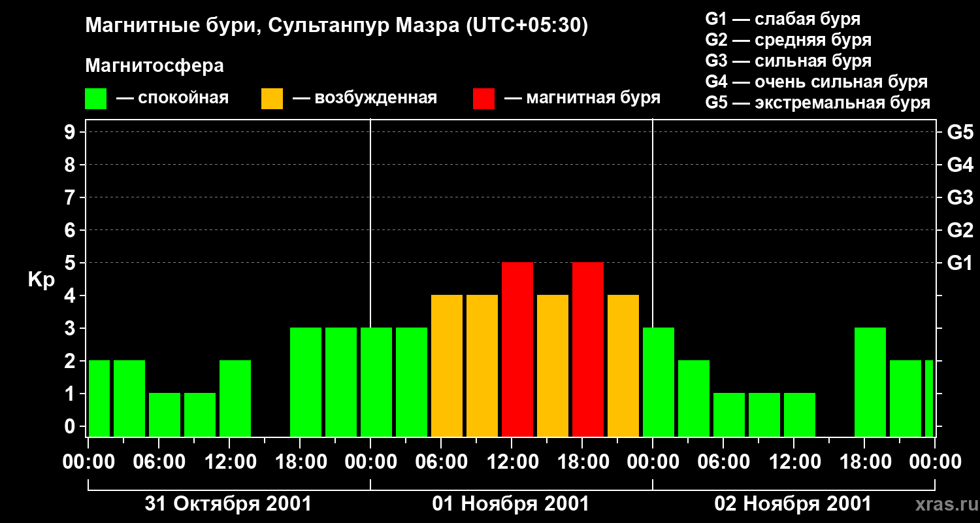Click the «06:00» time label above 31 Октября
The image size is (980, 523).
159,462
